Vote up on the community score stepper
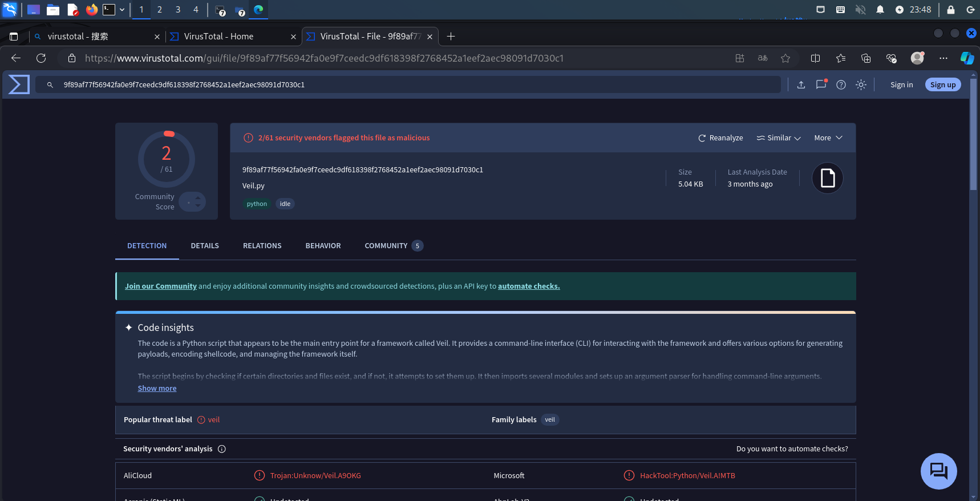Image resolution: width=980 pixels, height=501 pixels. click(x=198, y=198)
